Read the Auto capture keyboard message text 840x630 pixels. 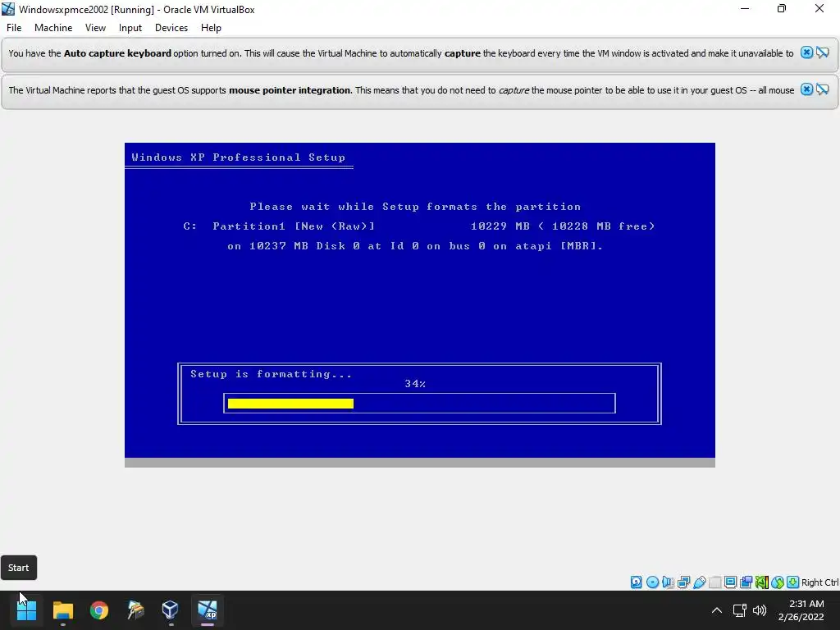click(400, 53)
